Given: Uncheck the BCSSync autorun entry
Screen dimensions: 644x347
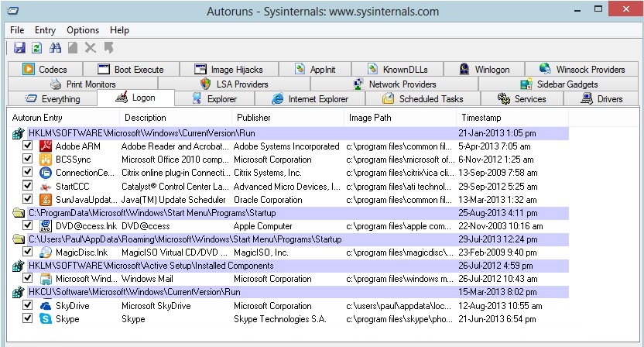Looking at the screenshot, I should coord(28,158).
